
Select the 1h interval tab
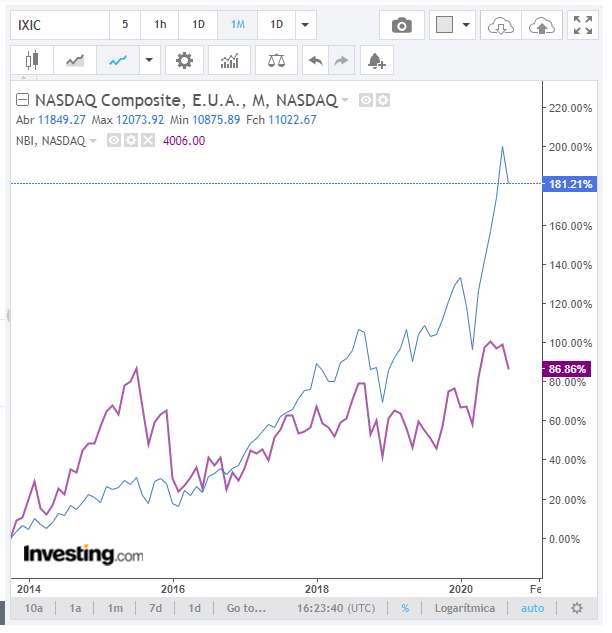click(x=160, y=25)
